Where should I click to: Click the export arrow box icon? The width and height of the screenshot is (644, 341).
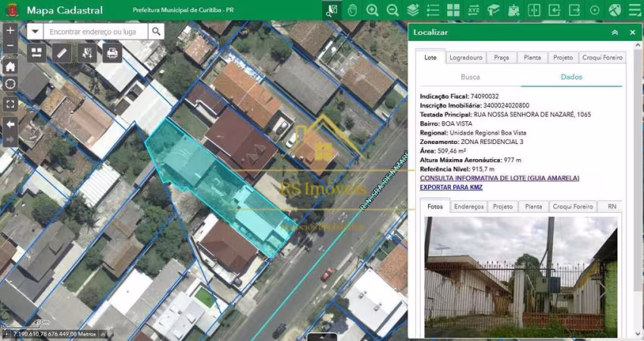(x=574, y=10)
